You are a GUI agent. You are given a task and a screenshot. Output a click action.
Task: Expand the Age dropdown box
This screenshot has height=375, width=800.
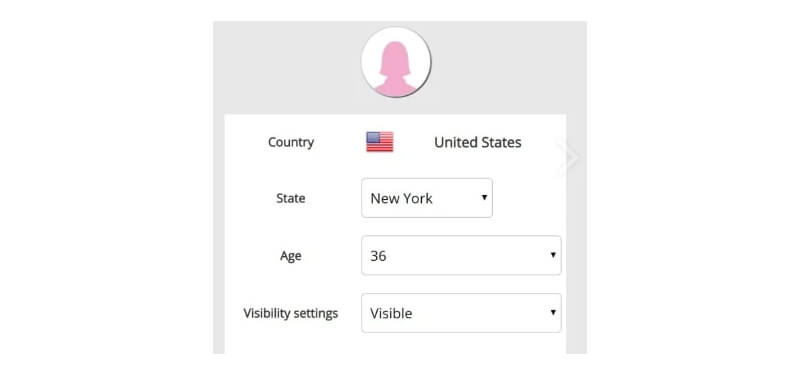(461, 255)
